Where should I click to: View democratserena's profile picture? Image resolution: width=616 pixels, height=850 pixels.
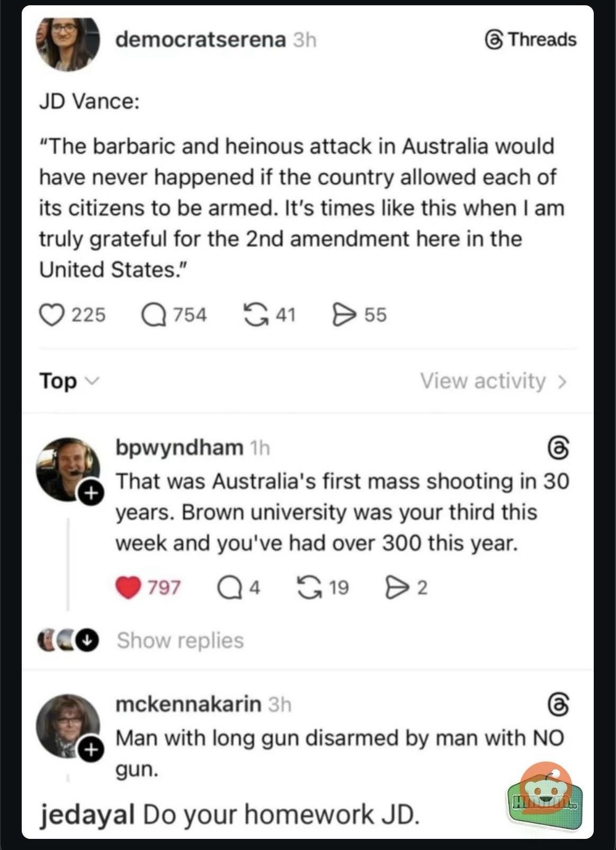coord(68,43)
